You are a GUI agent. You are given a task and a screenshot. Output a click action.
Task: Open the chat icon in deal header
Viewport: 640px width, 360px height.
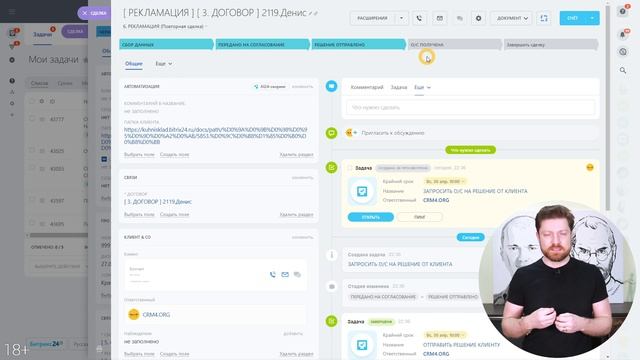pyautogui.click(x=460, y=18)
